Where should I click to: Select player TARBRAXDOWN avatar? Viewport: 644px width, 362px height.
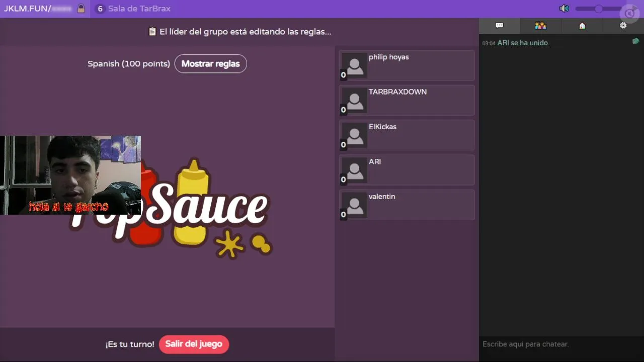[355, 101]
